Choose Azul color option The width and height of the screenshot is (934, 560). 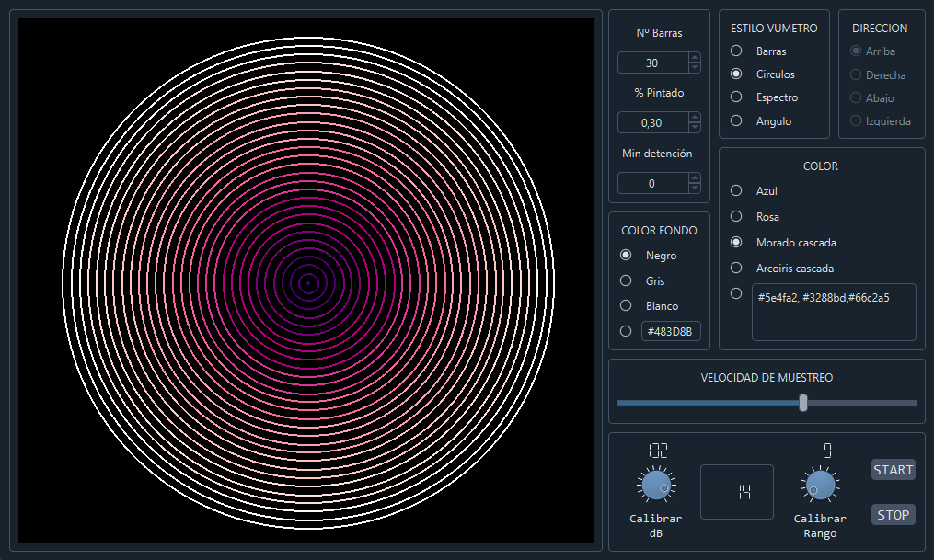tap(736, 190)
